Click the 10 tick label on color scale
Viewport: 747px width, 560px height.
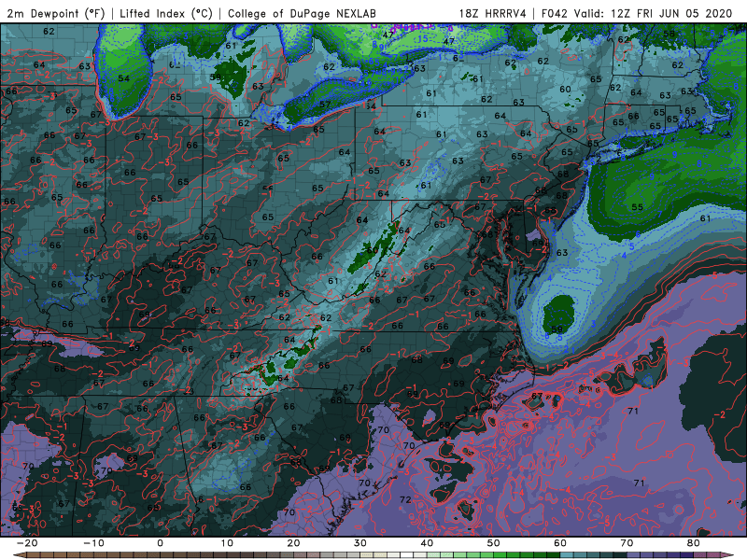[x=227, y=543]
